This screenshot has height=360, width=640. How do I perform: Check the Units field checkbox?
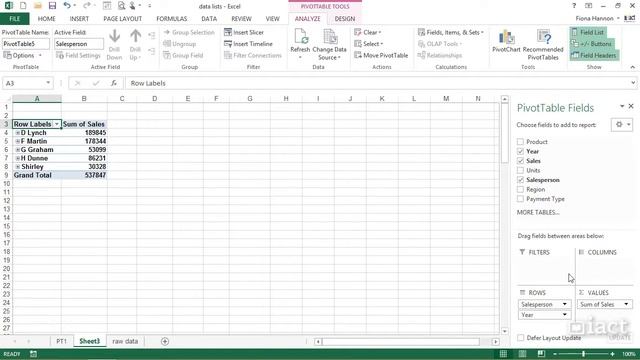(520, 170)
